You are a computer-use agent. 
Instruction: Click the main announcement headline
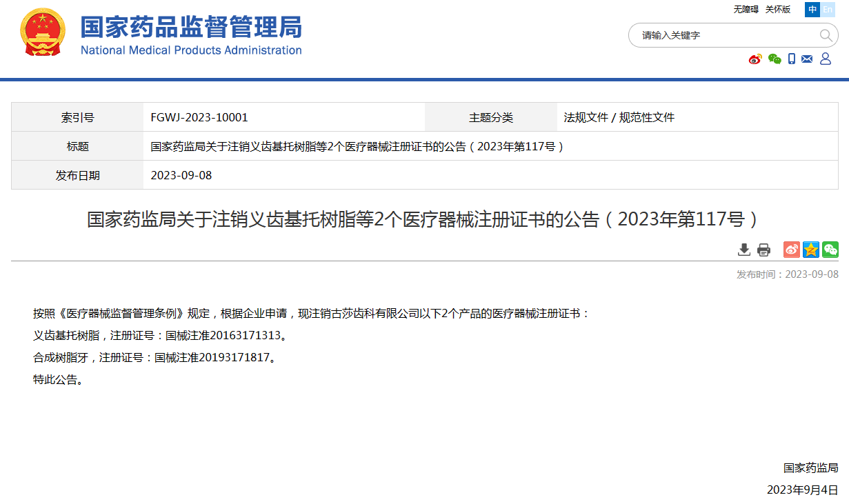tap(424, 219)
